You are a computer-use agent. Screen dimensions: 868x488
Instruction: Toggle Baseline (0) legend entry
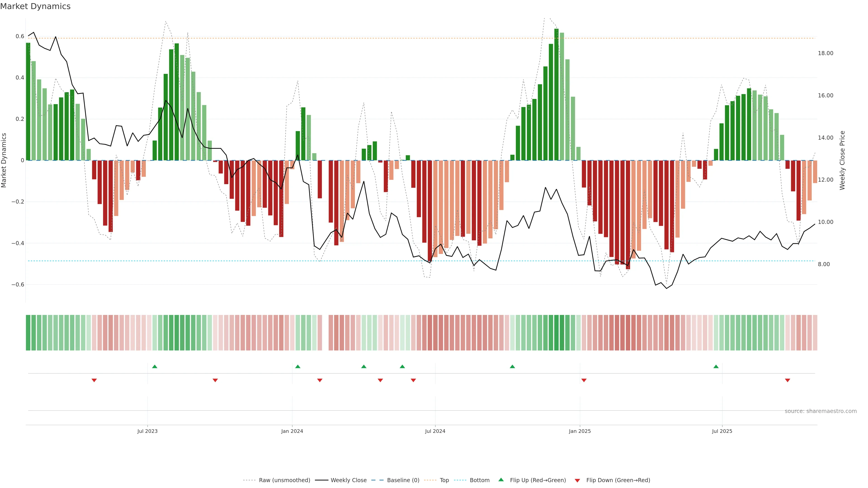pyautogui.click(x=403, y=480)
